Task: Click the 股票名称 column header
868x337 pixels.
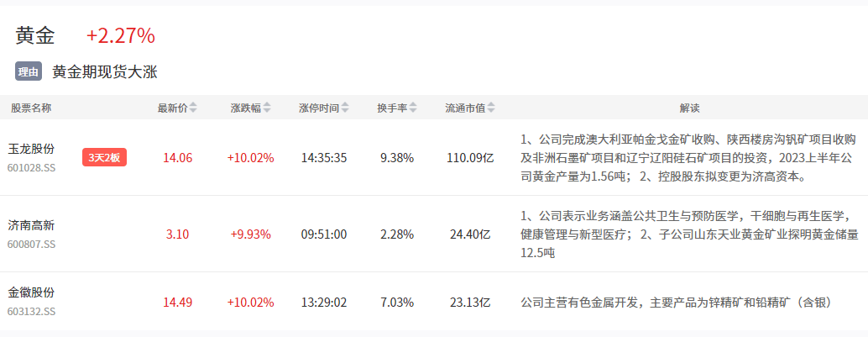Action: 31,108
